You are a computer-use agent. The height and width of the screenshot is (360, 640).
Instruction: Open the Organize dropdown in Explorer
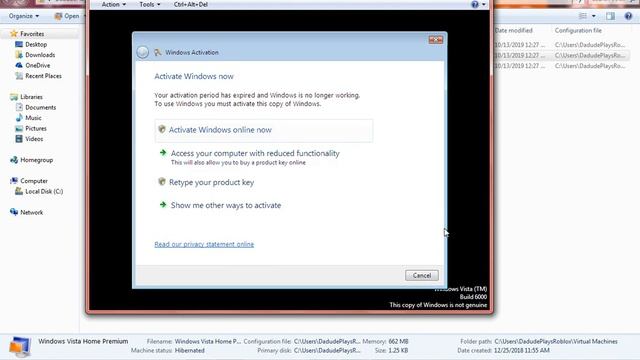pos(24,16)
